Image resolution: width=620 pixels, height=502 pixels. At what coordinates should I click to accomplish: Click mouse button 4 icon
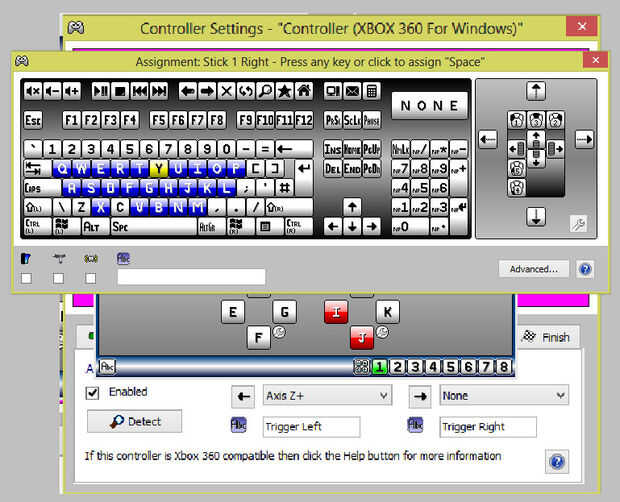tap(517, 187)
